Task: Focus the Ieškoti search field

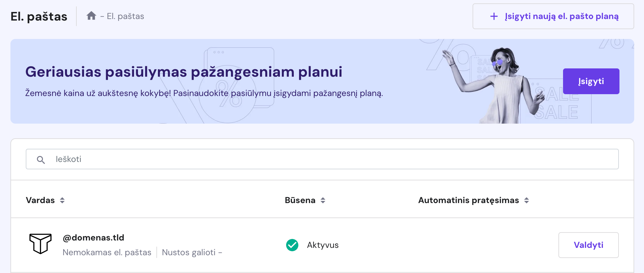Action: pyautogui.click(x=322, y=159)
